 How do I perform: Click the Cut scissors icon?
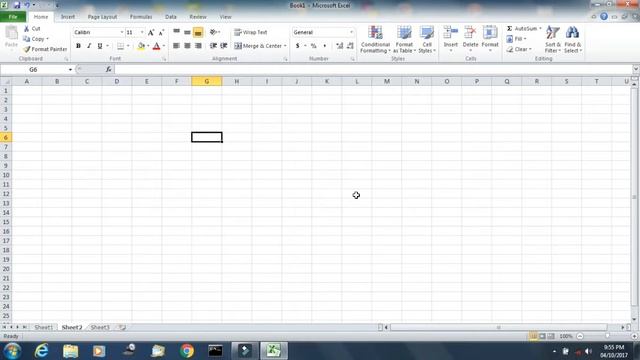pyautogui.click(x=27, y=29)
